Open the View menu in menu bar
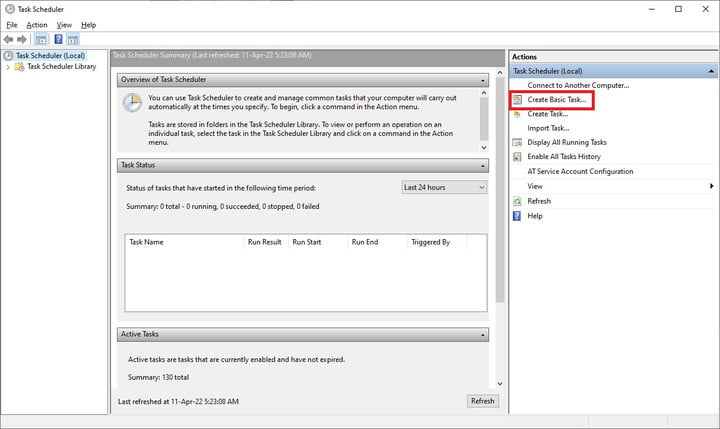Image resolution: width=720 pixels, height=429 pixels. [x=64, y=25]
